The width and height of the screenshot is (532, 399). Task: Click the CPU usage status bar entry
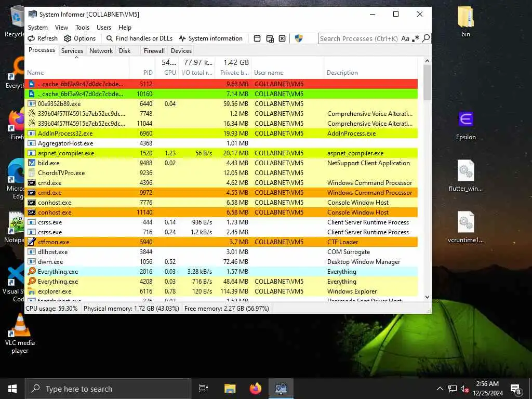tap(52, 309)
